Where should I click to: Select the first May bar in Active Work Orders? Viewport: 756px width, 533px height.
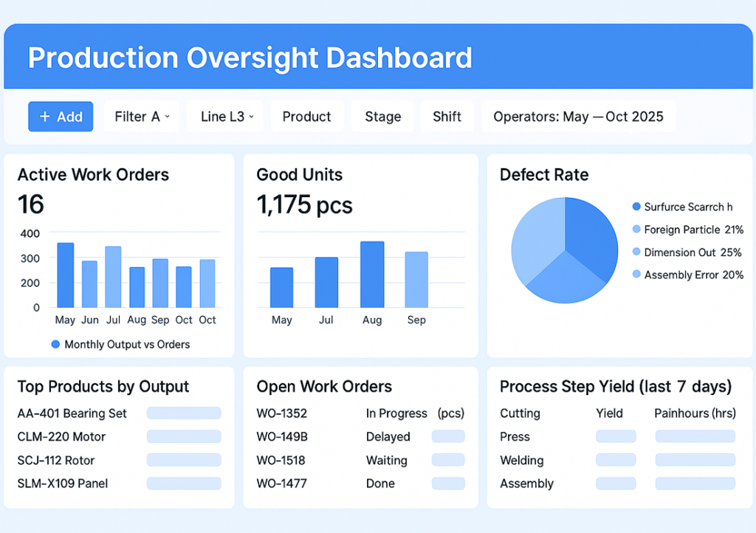[x=66, y=275]
